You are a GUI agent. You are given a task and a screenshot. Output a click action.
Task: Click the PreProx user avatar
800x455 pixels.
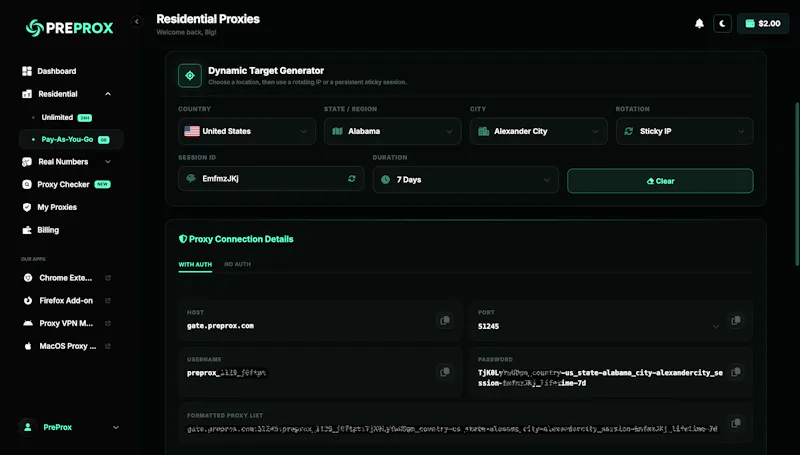tap(28, 427)
